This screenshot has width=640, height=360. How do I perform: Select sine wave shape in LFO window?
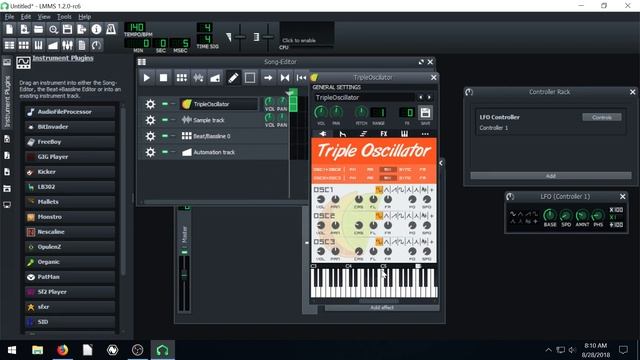[513, 213]
